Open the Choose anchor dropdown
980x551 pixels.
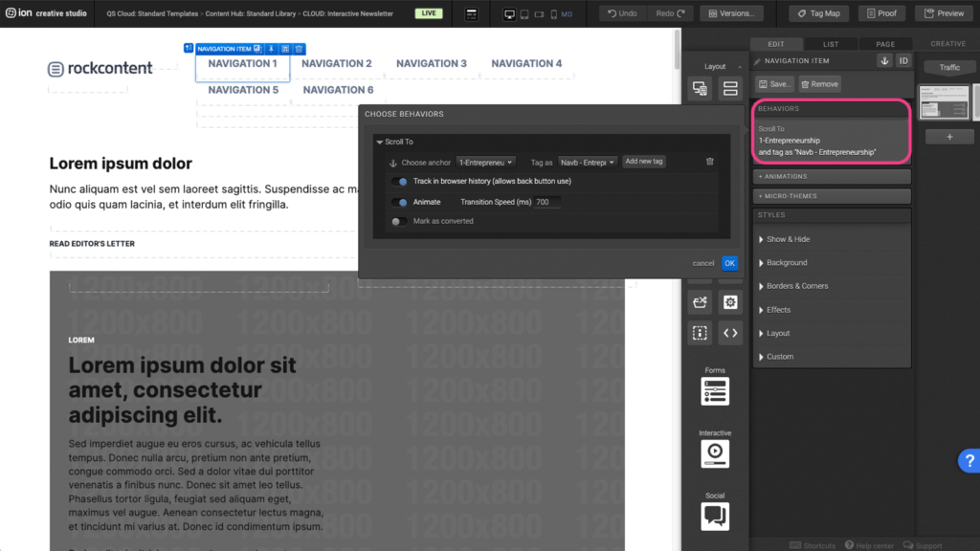click(x=485, y=163)
